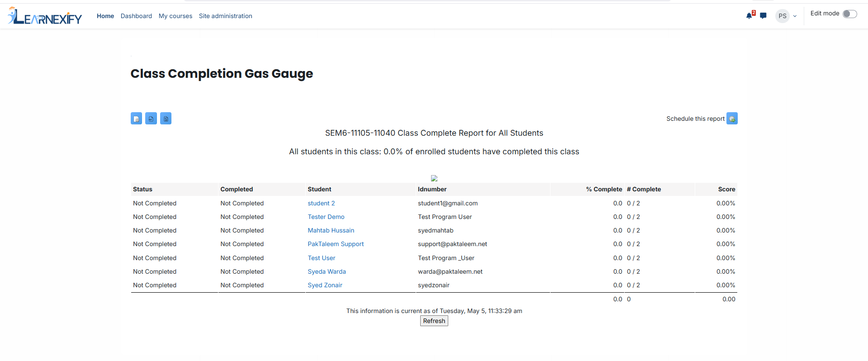Click the Refresh button
The width and height of the screenshot is (868, 361).
[x=434, y=321]
